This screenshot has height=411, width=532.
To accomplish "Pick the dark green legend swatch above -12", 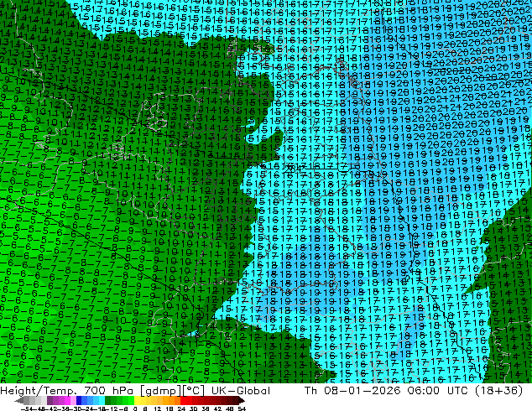I will tap(107, 400).
